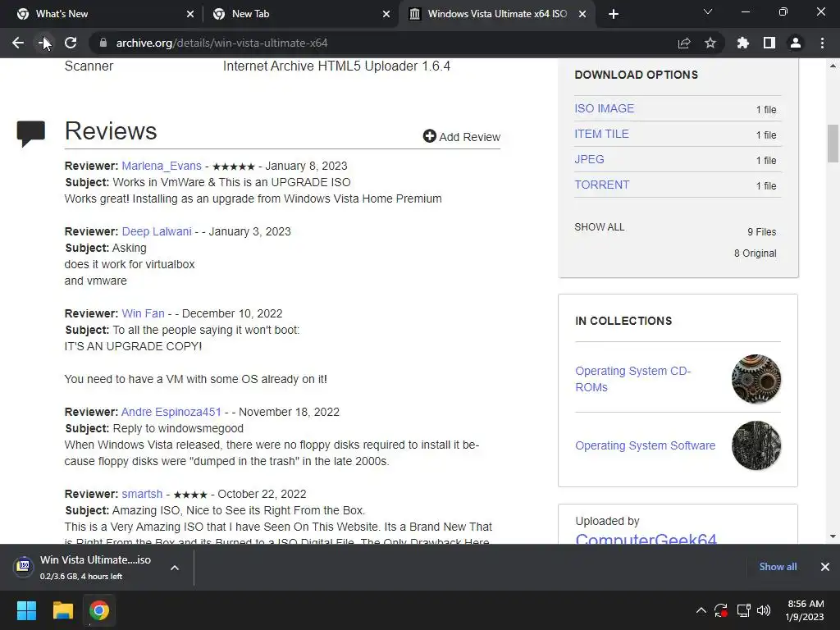This screenshot has width=840, height=630.
Task: Open uploader ComputerGeek64 profile
Action: (x=646, y=538)
